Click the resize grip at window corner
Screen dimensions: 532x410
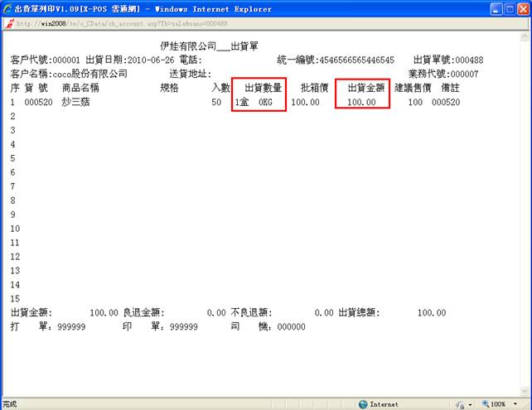click(526, 405)
